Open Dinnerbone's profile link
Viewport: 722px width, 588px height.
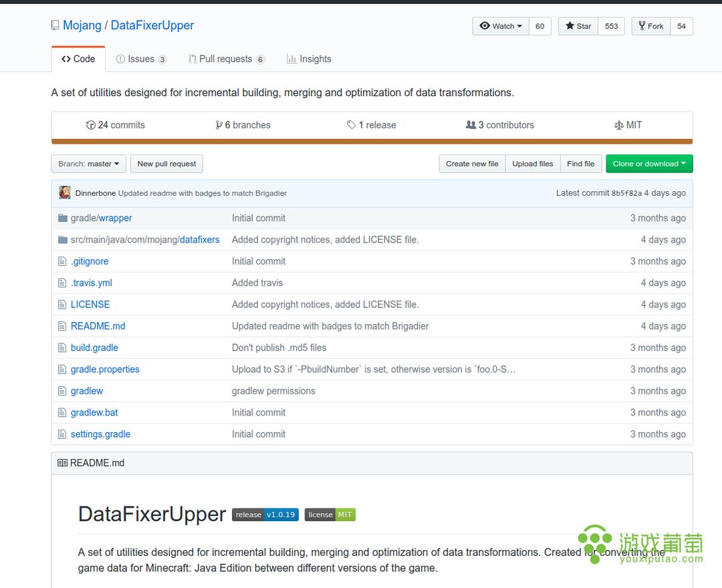[x=96, y=193]
